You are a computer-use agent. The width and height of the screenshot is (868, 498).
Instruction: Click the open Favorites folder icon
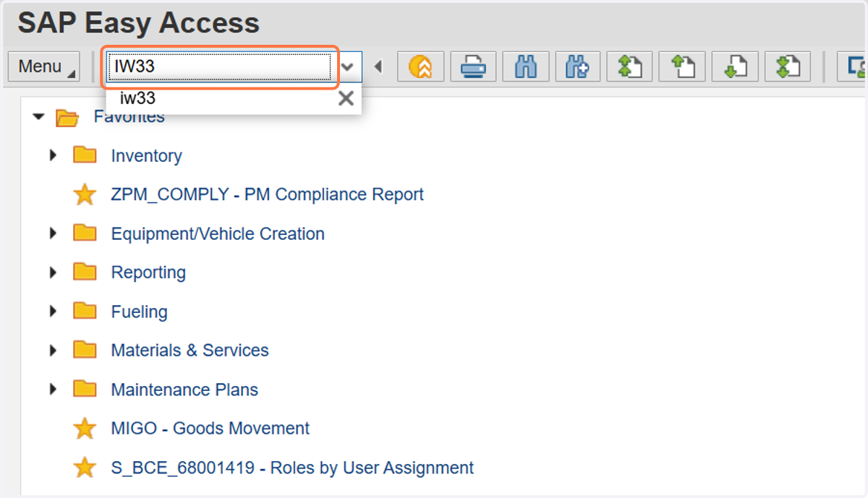point(67,117)
